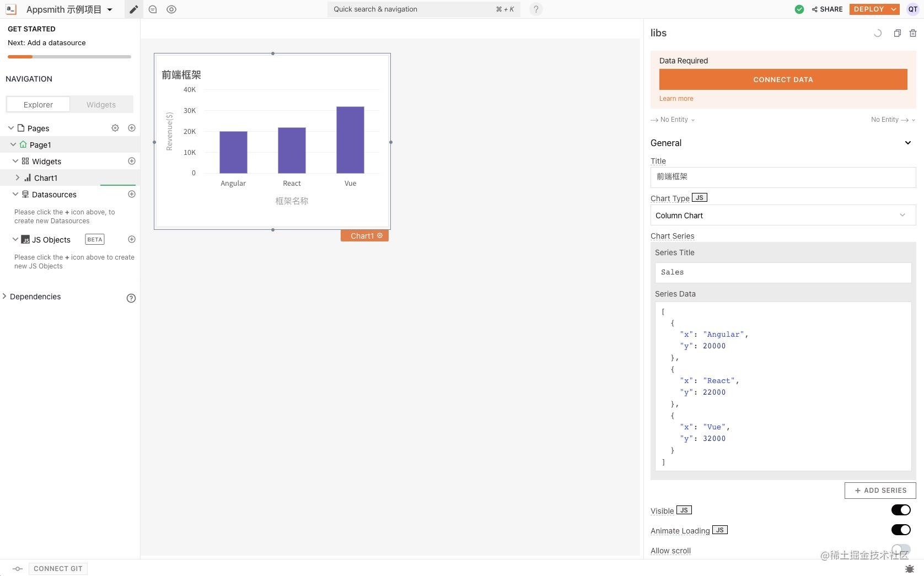Select the edit mode pencil icon
924x576 pixels.
pos(133,9)
